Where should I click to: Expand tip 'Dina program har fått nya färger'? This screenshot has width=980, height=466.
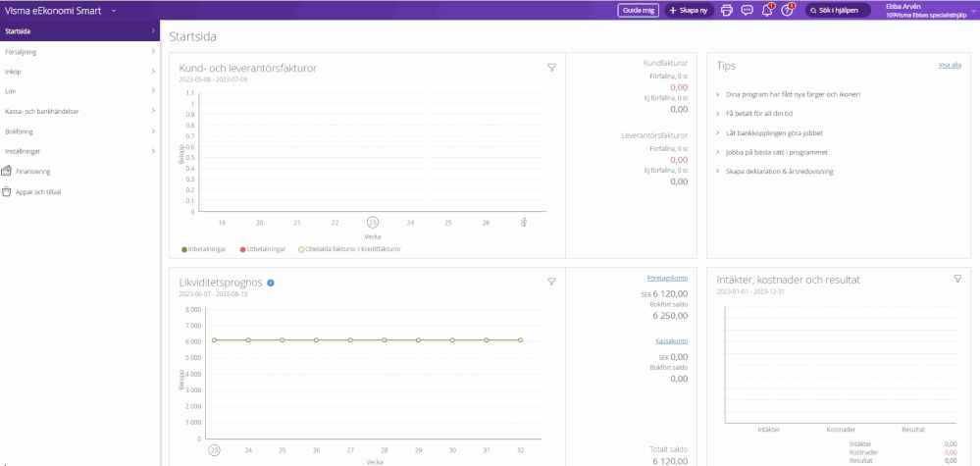coord(717,94)
